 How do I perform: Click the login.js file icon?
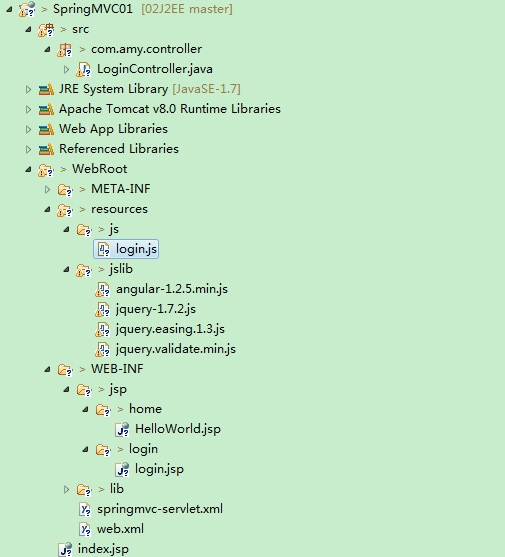[103, 249]
